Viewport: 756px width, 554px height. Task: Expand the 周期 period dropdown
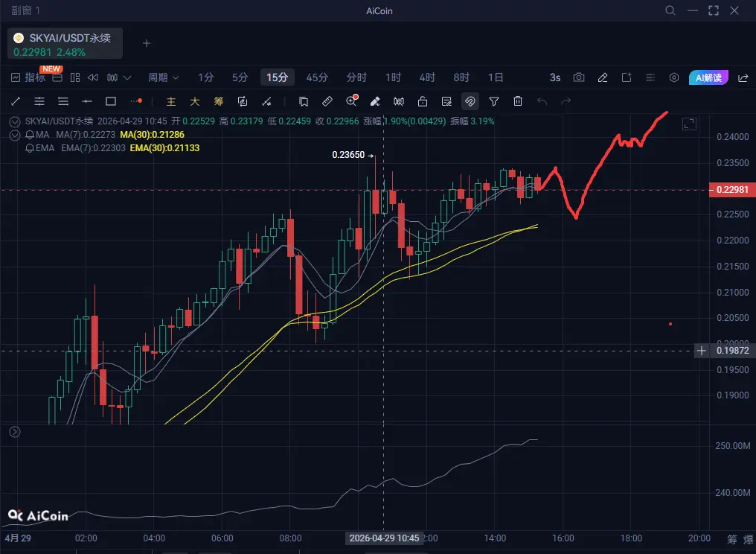(x=164, y=77)
